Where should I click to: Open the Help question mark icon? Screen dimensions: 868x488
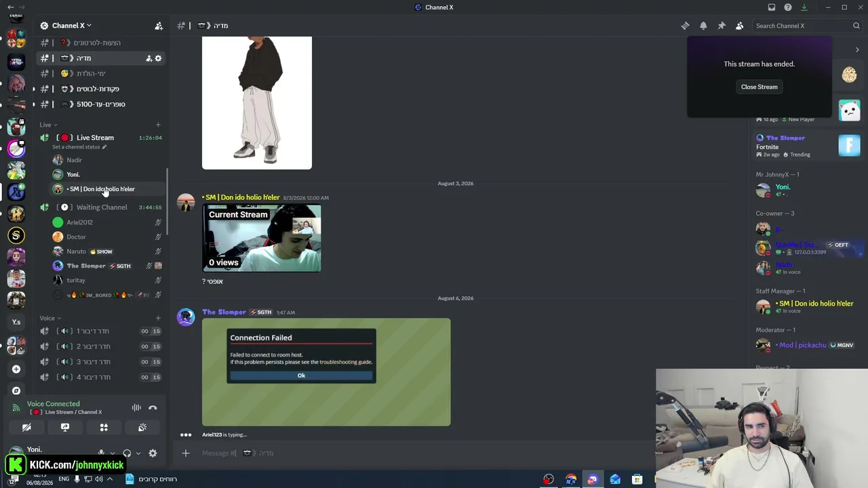coord(788,7)
